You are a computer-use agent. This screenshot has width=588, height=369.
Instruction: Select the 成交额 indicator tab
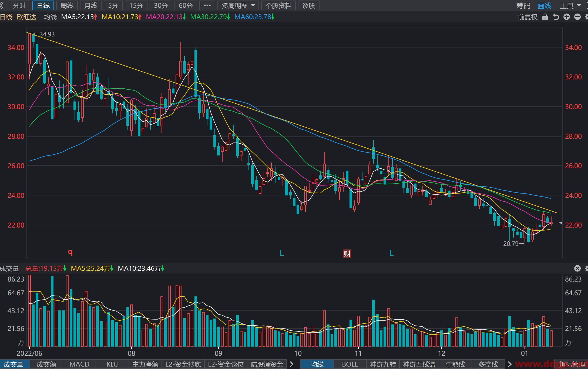pyautogui.click(x=46, y=364)
